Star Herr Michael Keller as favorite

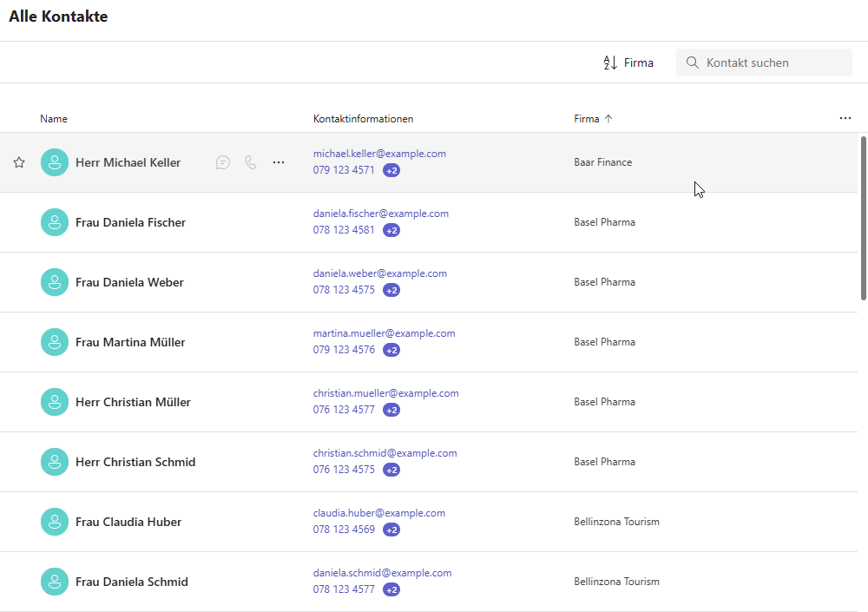point(19,162)
